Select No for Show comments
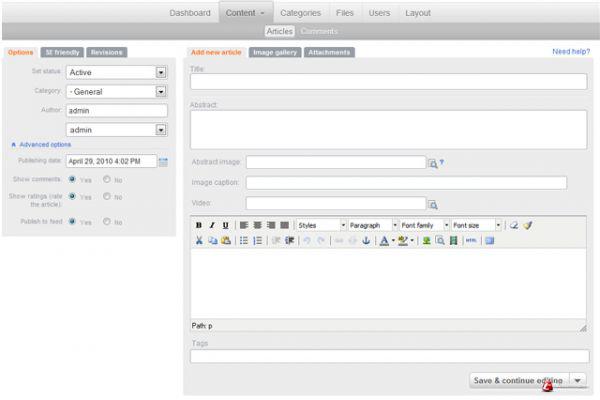 [x=107, y=180]
